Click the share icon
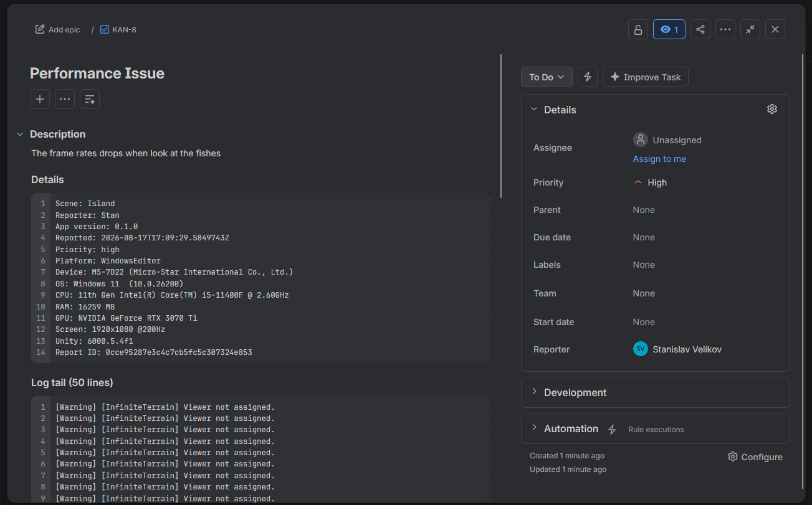Viewport: 812px width, 505px height. pos(700,29)
